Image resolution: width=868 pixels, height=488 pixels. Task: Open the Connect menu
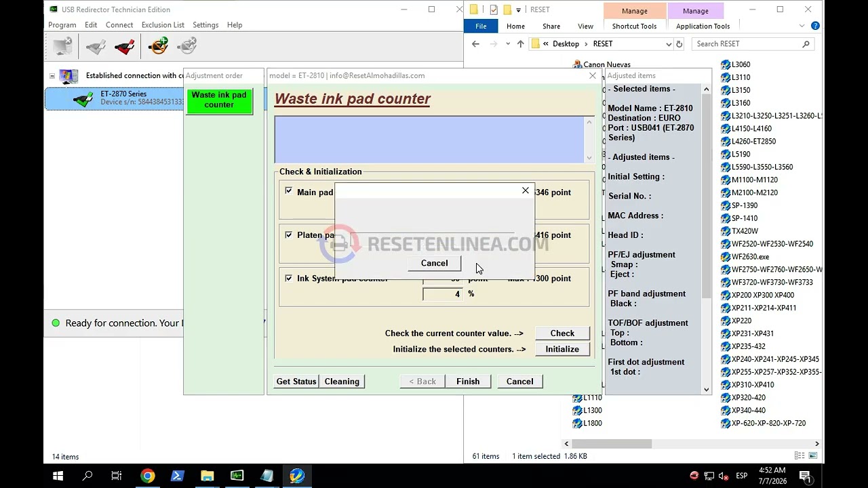click(x=119, y=25)
